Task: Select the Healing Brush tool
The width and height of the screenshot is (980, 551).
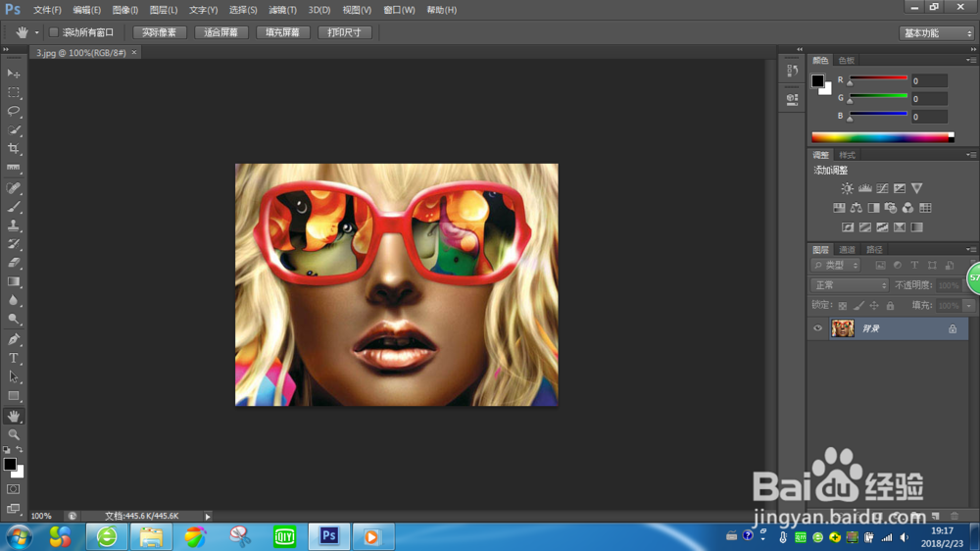Action: 13,187
